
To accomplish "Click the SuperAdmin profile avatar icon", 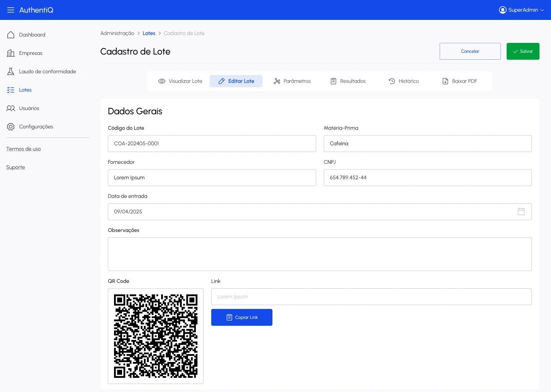I will [502, 10].
